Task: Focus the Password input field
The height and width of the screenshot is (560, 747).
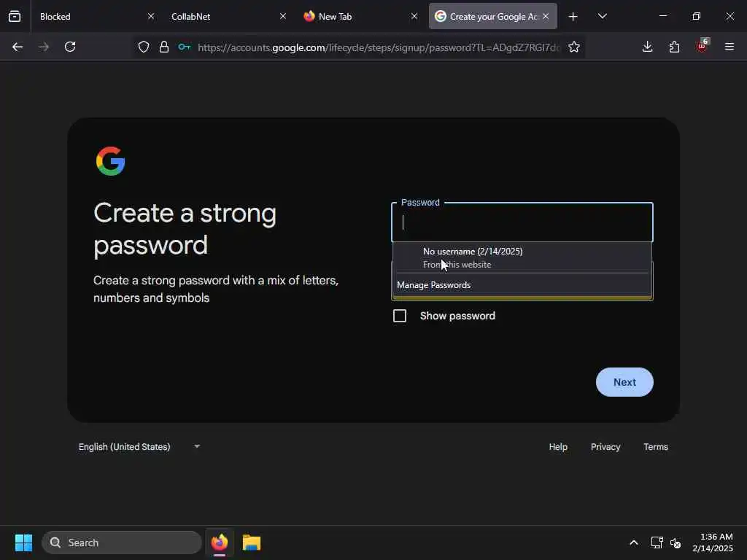Action: point(522,222)
